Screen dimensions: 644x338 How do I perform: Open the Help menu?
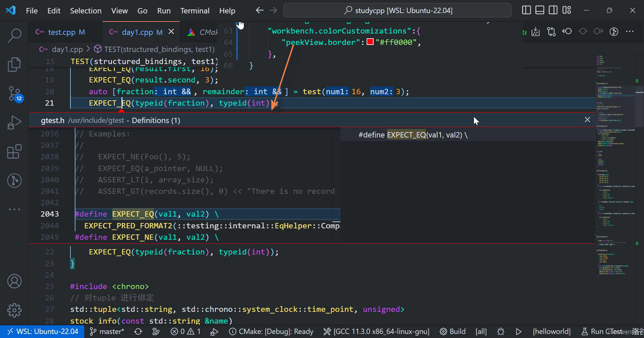coord(227,11)
